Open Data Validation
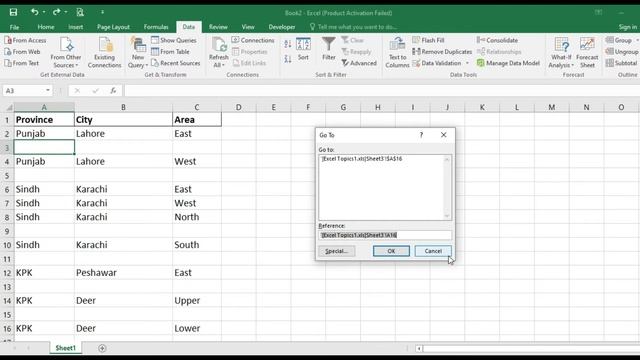 [x=437, y=63]
